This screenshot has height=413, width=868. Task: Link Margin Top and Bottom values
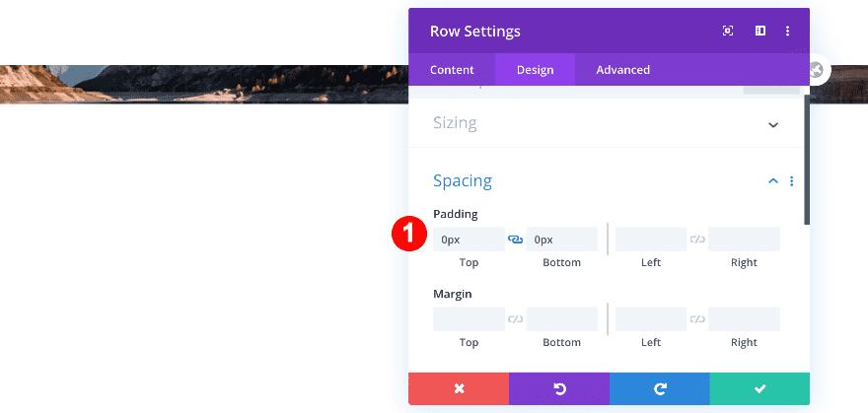point(515,319)
